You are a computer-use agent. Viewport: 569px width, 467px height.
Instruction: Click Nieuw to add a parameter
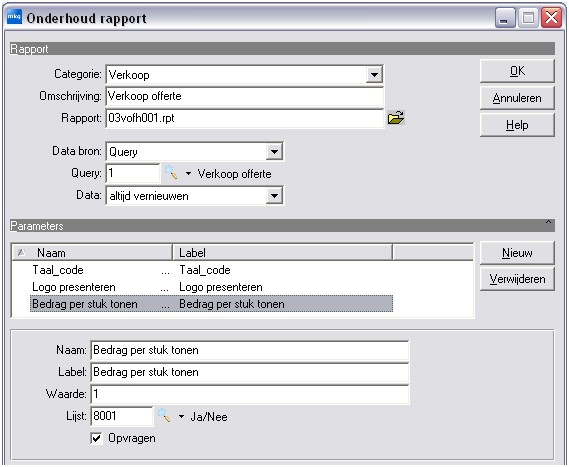click(517, 253)
